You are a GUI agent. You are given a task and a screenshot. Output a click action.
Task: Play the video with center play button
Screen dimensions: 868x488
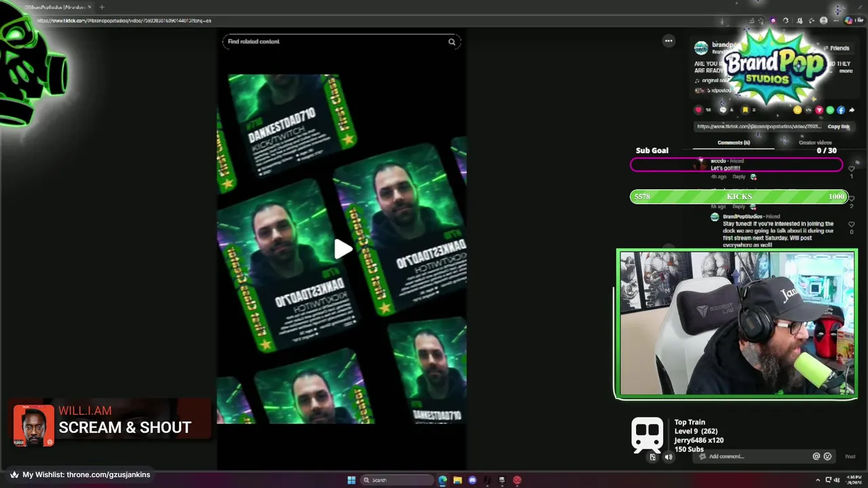point(343,249)
